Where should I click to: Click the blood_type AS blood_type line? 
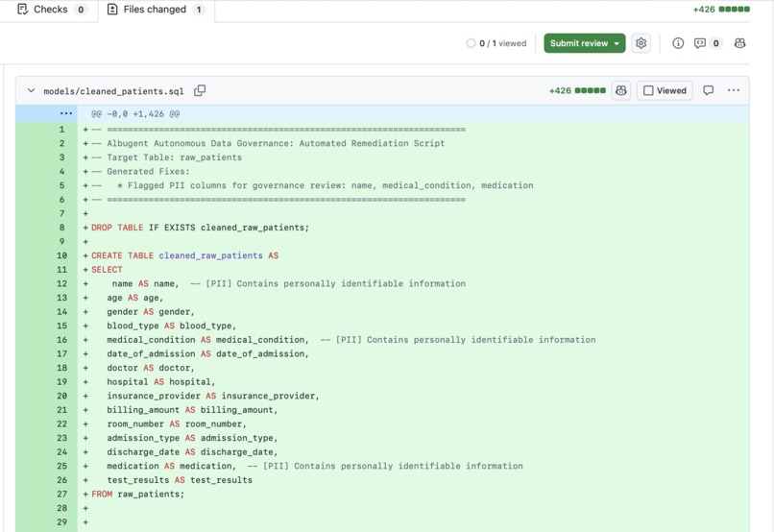tap(171, 326)
